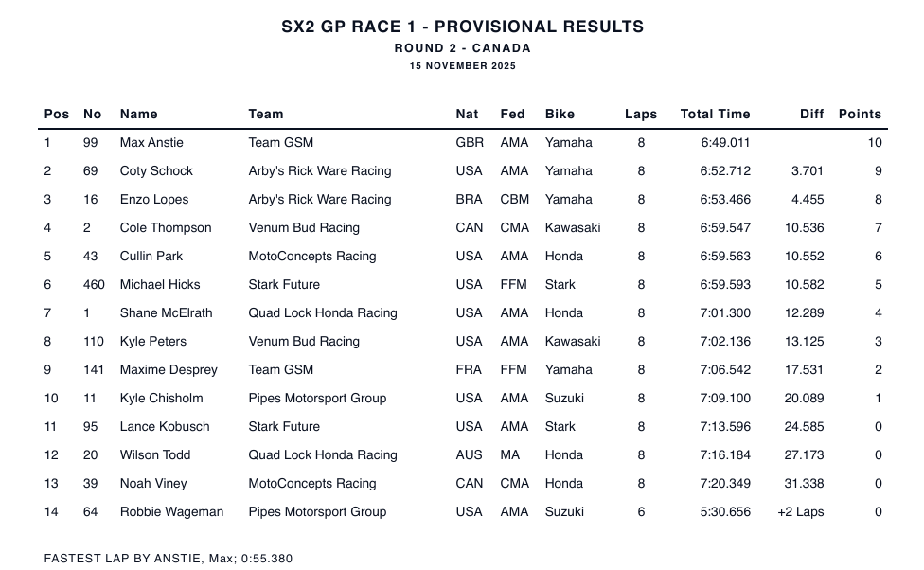Select rider name Max Anstie
This screenshot has height=570, width=924.
[x=151, y=142]
